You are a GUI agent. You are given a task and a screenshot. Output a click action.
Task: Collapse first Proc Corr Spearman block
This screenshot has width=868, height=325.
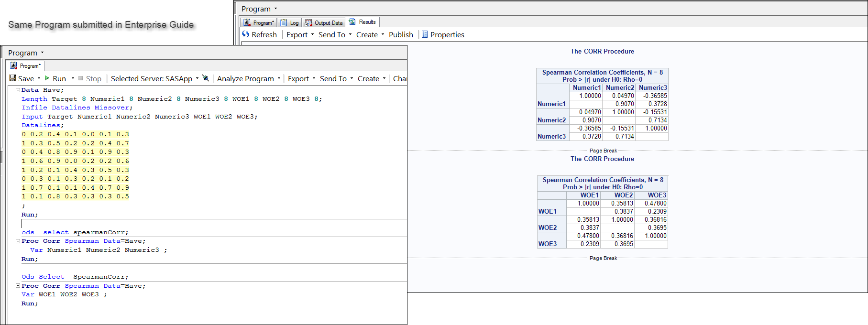[x=18, y=241]
